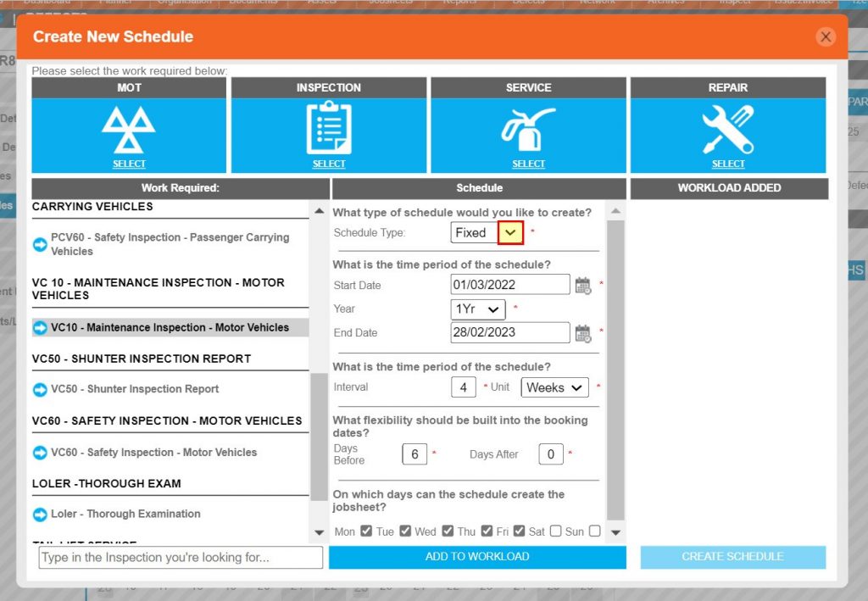Open the Start Date calendar picker
The image size is (868, 601).
582,286
